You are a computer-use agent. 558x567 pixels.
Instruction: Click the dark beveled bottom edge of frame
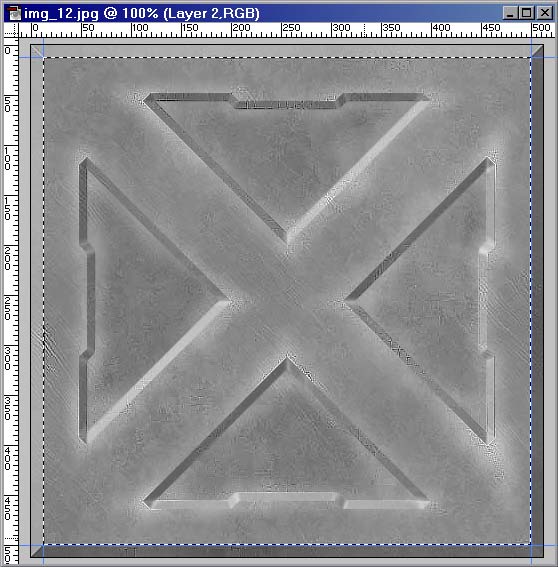(287, 551)
